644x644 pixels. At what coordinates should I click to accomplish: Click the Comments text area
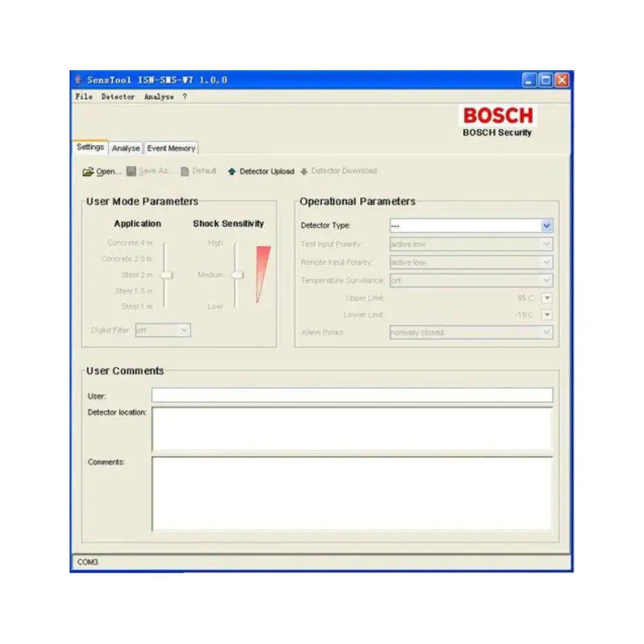coord(352,494)
